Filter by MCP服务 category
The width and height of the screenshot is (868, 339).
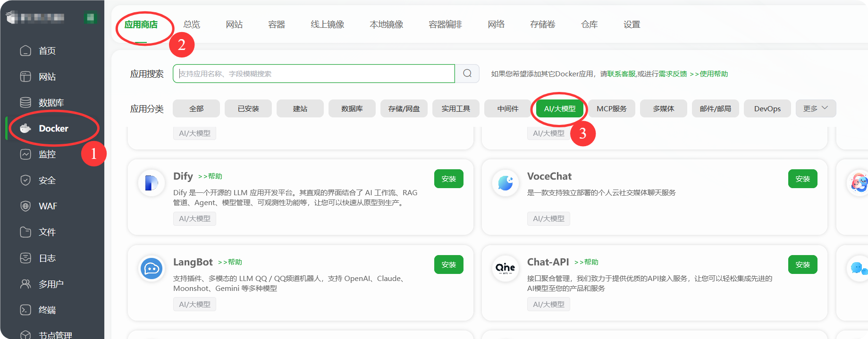(x=612, y=108)
